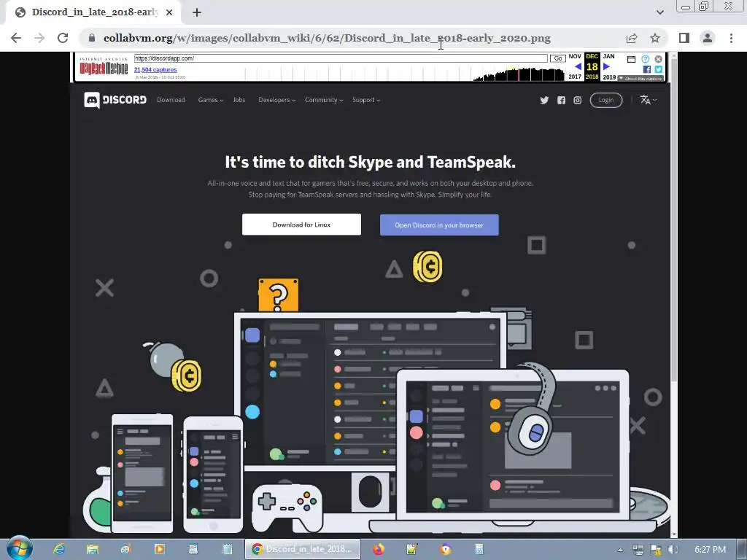747x560 pixels.
Task: Go to next capture blue right arrow
Action: (606, 66)
